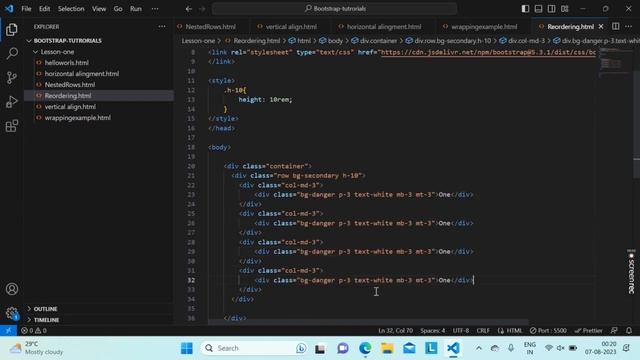
Task: Open Microsoft Edge from the taskbar
Action: [365, 348]
